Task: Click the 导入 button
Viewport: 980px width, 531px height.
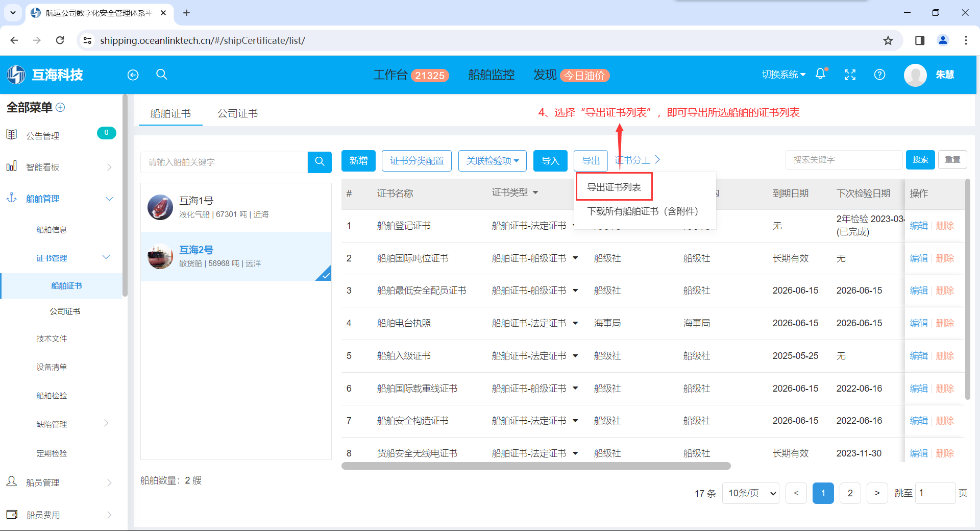Action: tap(550, 161)
